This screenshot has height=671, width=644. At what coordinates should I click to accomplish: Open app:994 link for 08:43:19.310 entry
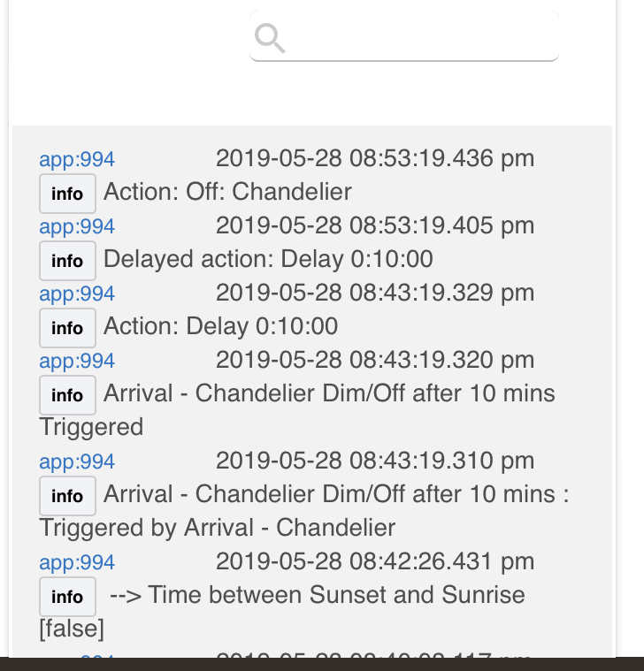tap(77, 461)
